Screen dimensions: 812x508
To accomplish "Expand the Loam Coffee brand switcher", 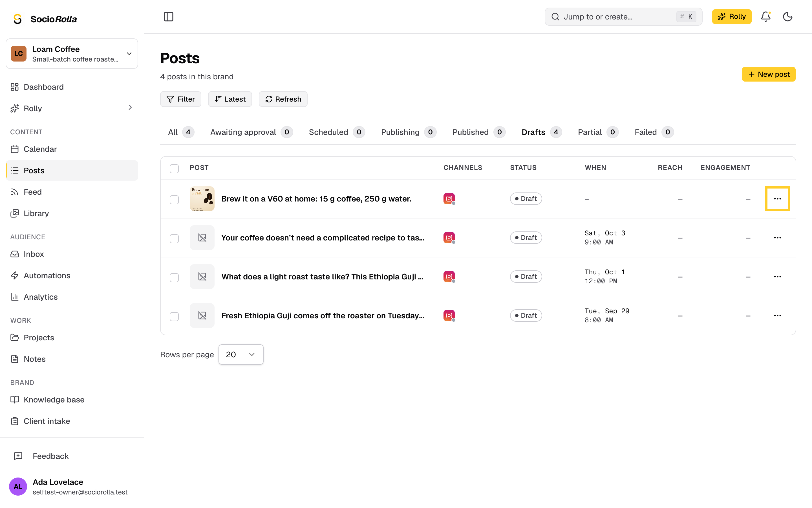I will [x=72, y=54].
